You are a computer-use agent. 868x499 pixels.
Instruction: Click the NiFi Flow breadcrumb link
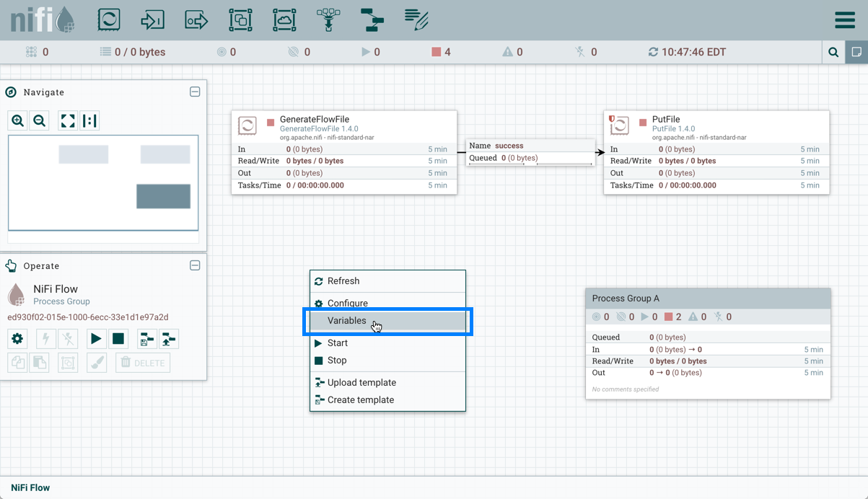pos(30,488)
